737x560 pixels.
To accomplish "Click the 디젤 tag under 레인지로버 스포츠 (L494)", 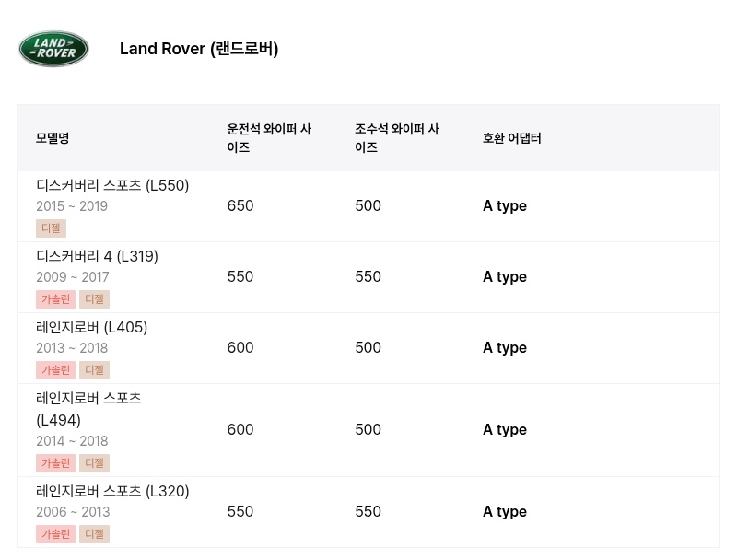I will coord(94,463).
